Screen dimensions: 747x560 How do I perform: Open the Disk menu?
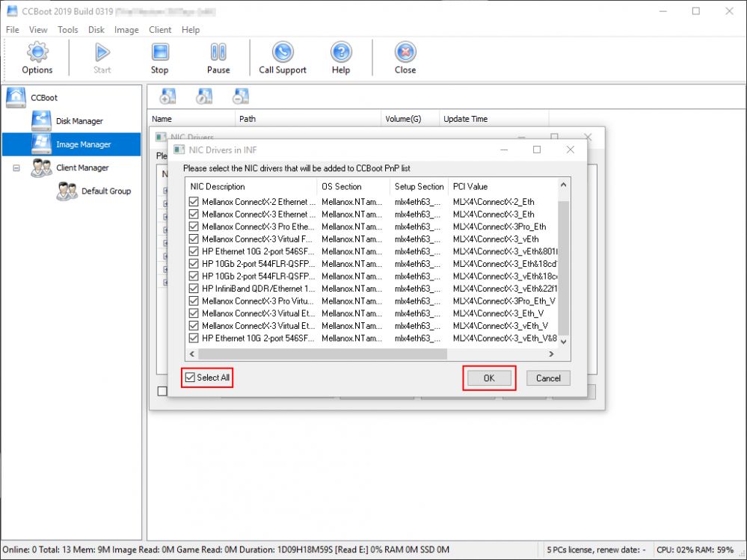pos(96,29)
